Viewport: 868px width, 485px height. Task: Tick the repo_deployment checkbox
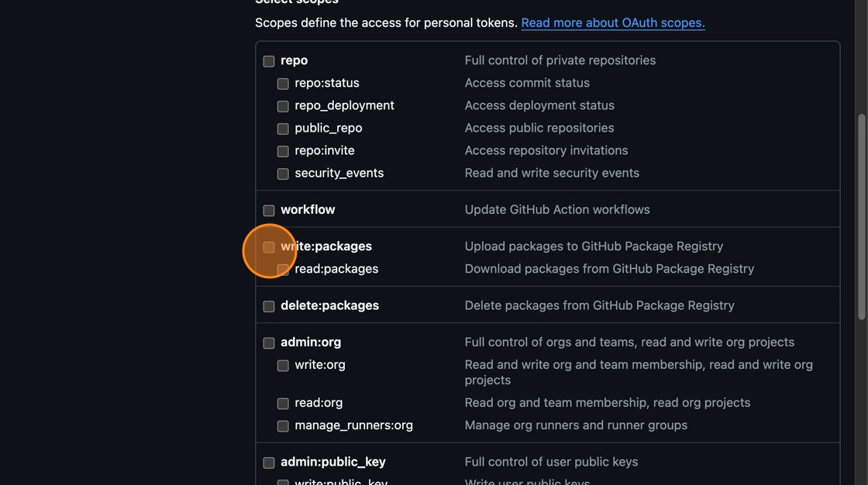pyautogui.click(x=283, y=106)
